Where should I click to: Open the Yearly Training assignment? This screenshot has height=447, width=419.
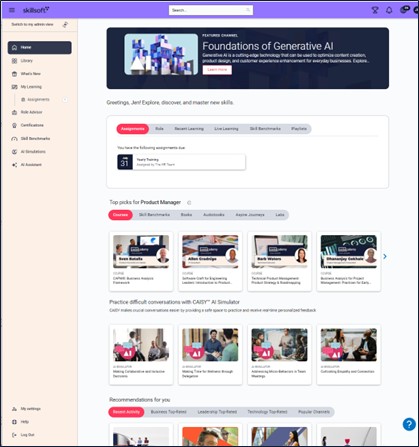181,162
